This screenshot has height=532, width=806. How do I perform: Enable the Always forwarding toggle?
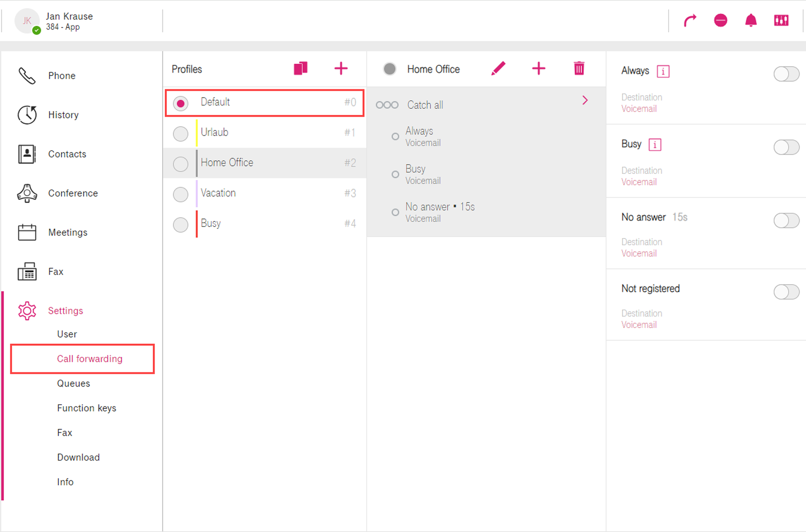click(x=786, y=74)
